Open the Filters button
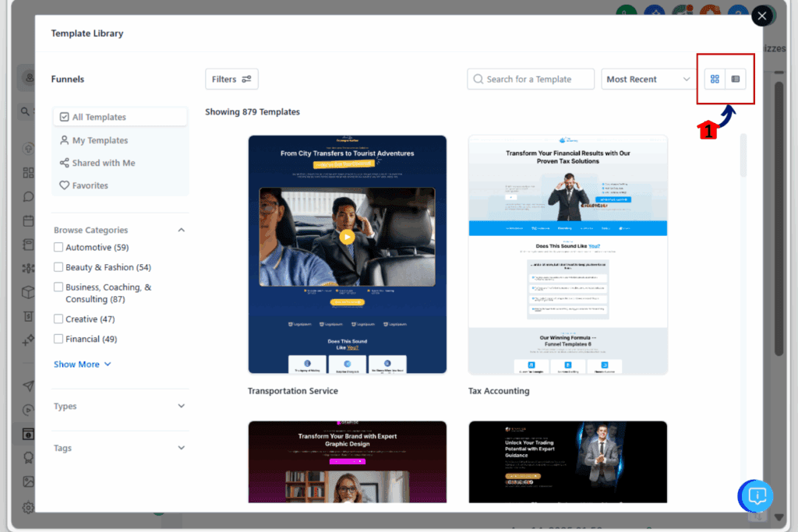The width and height of the screenshot is (798, 532). tap(231, 79)
